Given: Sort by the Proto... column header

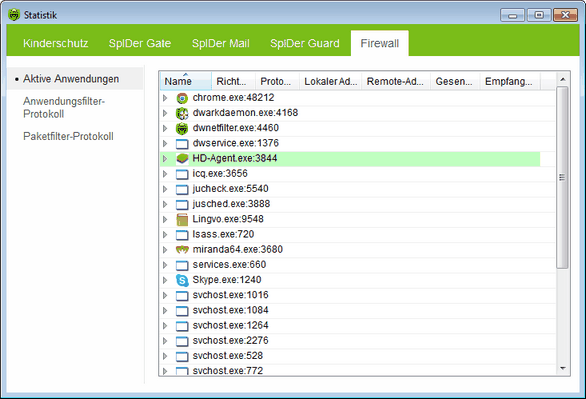Looking at the screenshot, I should click(278, 81).
